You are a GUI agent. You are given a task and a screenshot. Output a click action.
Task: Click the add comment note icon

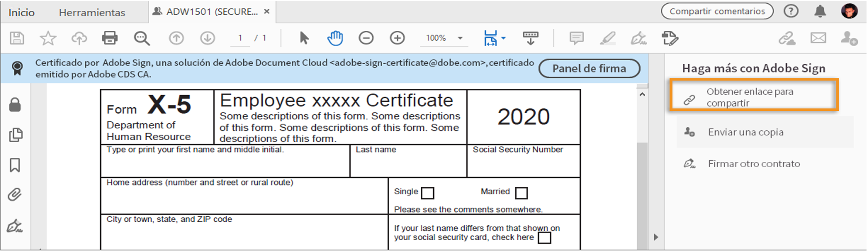pos(576,38)
